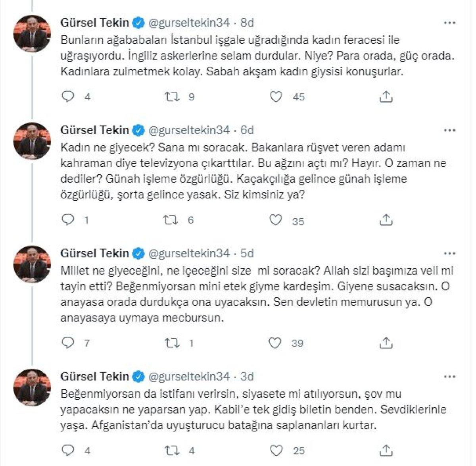Open @gurseltekin34 profile from the first tweet
Image resolution: width=476 pixels, height=466 pixels.
click(190, 23)
